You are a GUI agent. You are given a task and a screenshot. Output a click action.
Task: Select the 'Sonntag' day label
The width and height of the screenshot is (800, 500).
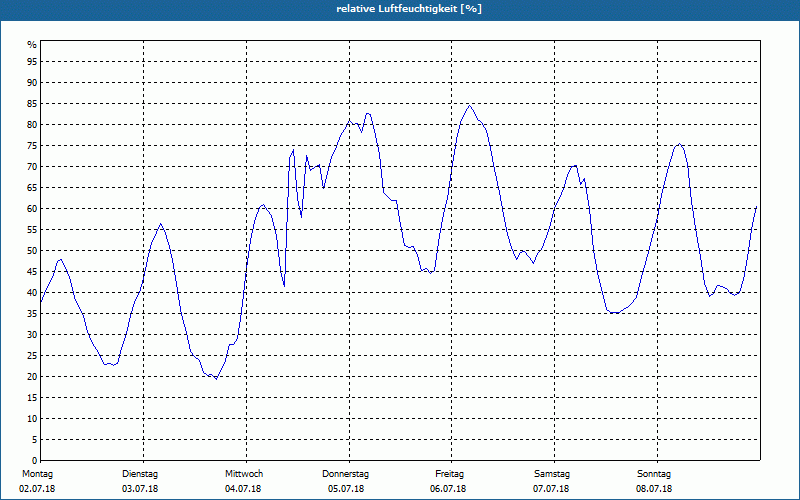[654, 474]
